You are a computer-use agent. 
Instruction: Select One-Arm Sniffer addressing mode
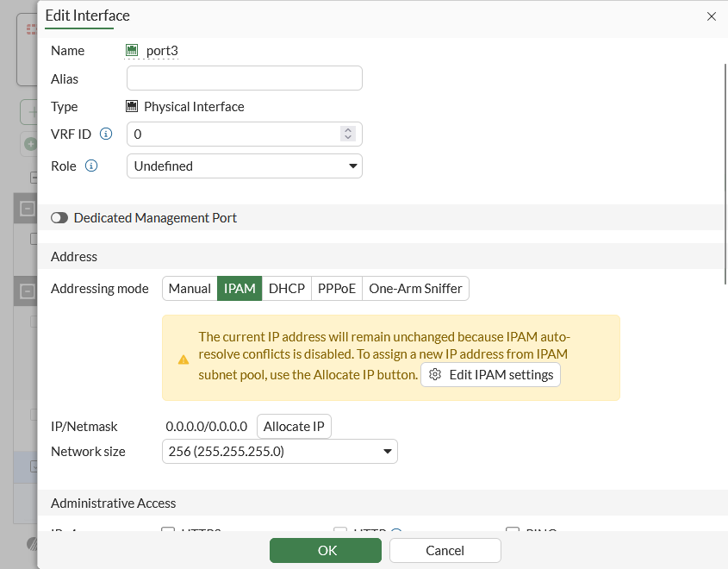tap(415, 289)
